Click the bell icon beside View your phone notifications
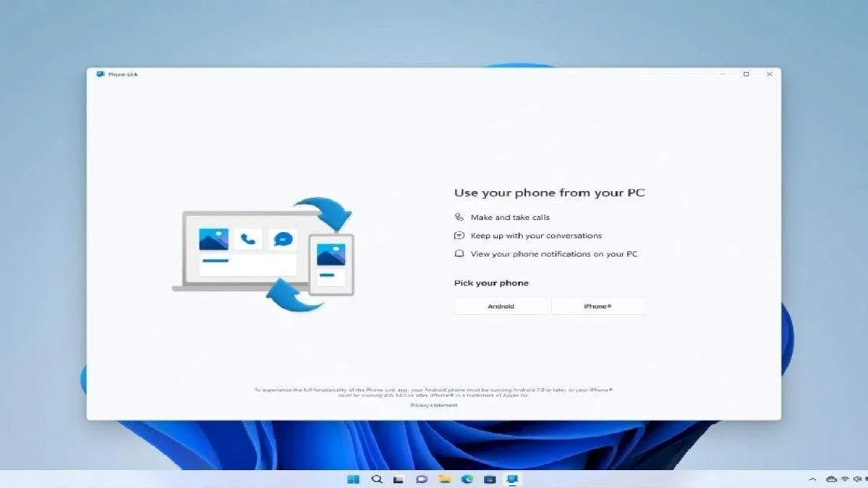This screenshot has height=488, width=868. (459, 254)
